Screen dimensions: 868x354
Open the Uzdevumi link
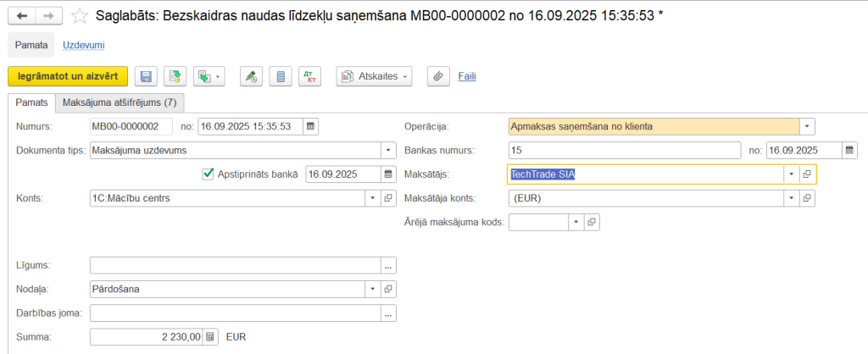coord(84,44)
